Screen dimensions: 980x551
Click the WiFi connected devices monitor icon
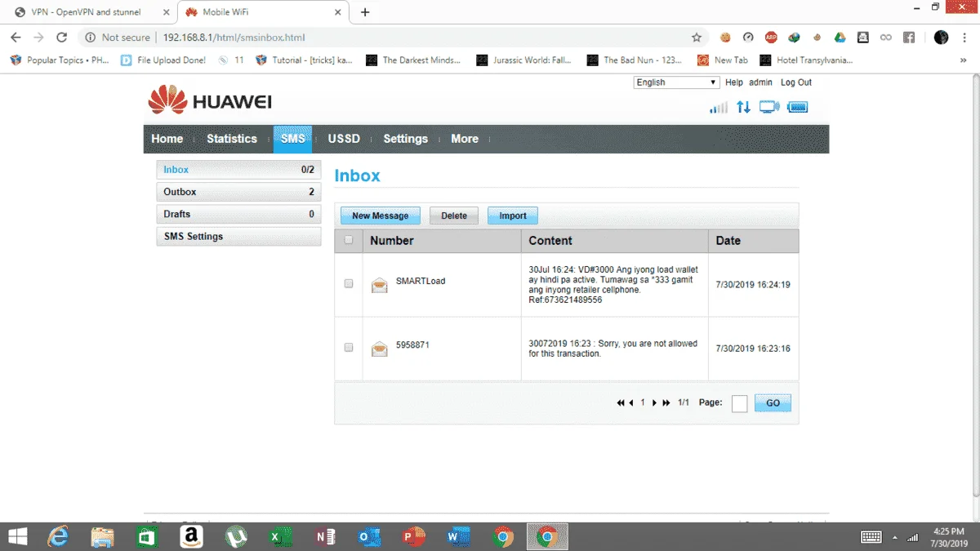[x=769, y=107]
